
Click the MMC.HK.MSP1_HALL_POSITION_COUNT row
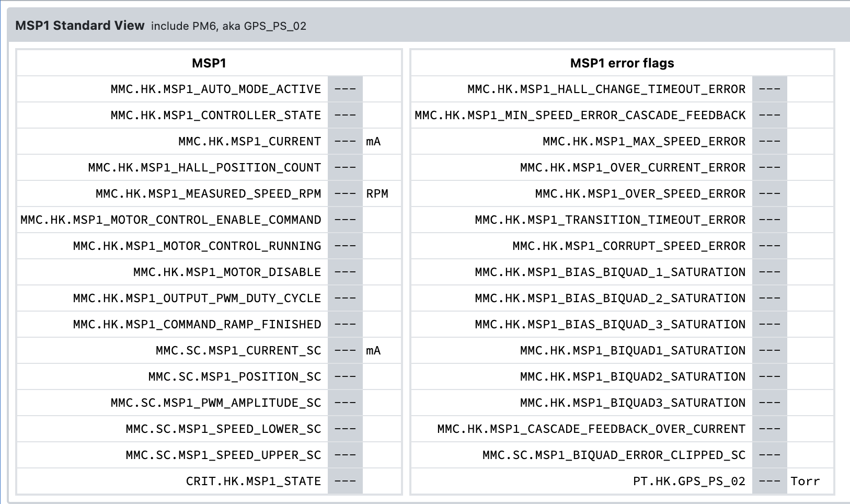click(x=209, y=168)
